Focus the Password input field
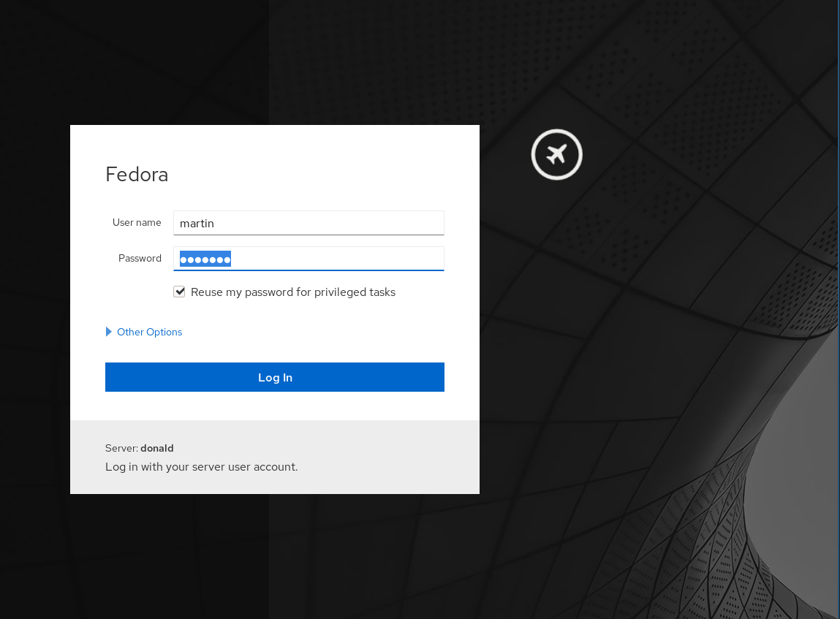Image resolution: width=840 pixels, height=619 pixels. (309, 259)
